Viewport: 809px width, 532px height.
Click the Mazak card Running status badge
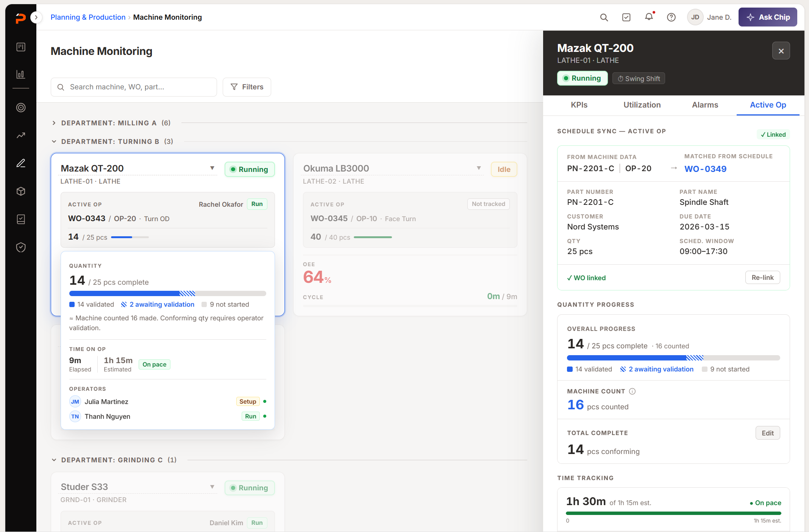point(250,169)
